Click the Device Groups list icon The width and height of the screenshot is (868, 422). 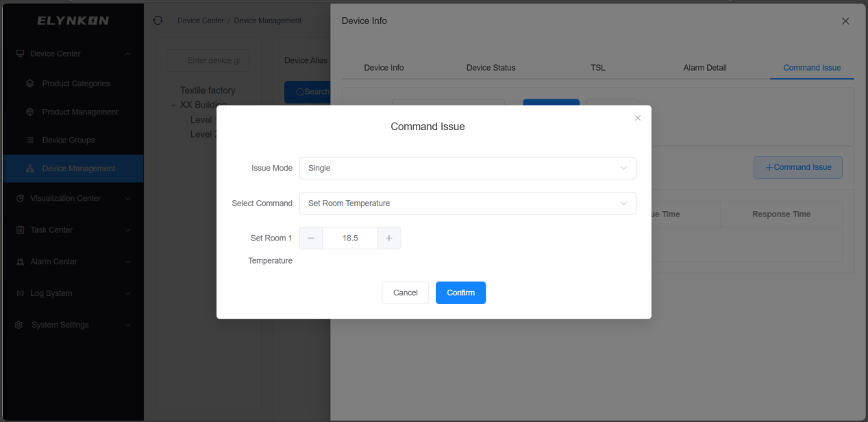pyautogui.click(x=30, y=140)
